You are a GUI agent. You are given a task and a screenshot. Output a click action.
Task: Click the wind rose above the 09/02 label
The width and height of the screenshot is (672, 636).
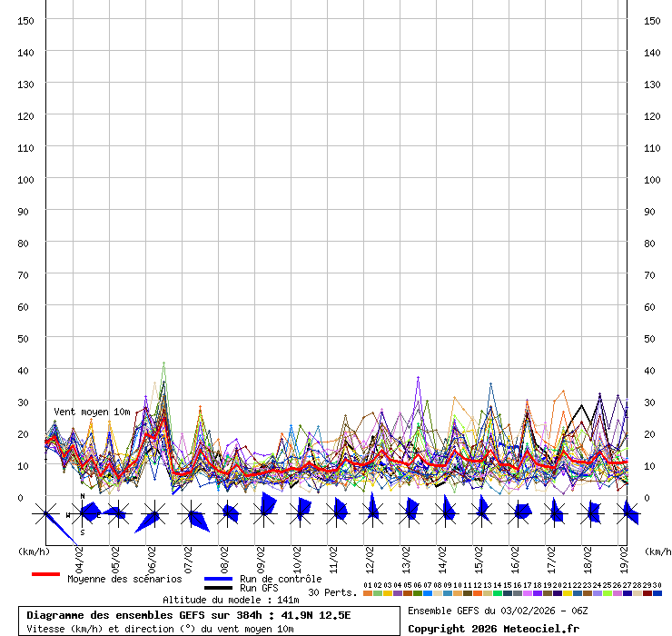click(x=264, y=513)
